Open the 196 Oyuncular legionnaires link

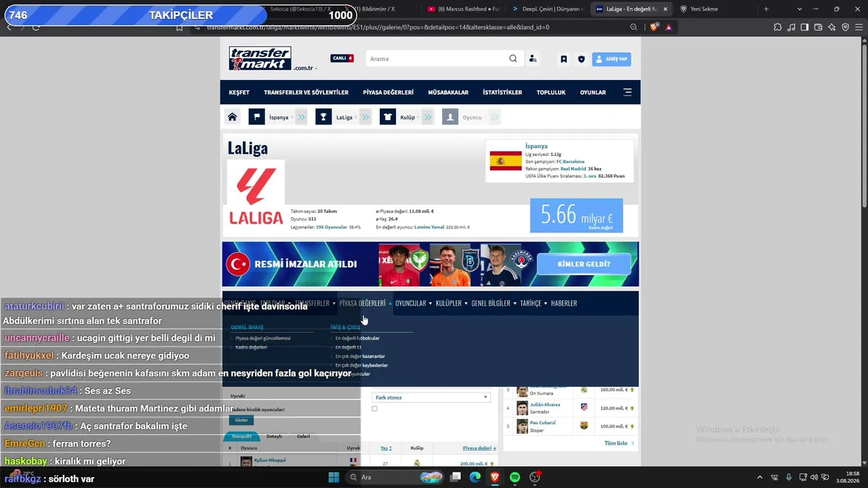[332, 228]
